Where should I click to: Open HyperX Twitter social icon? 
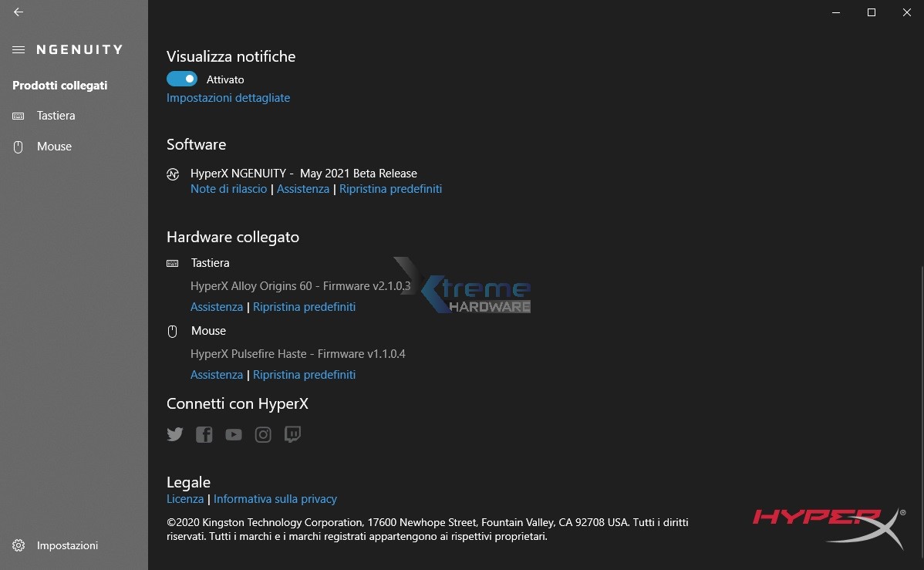[175, 434]
